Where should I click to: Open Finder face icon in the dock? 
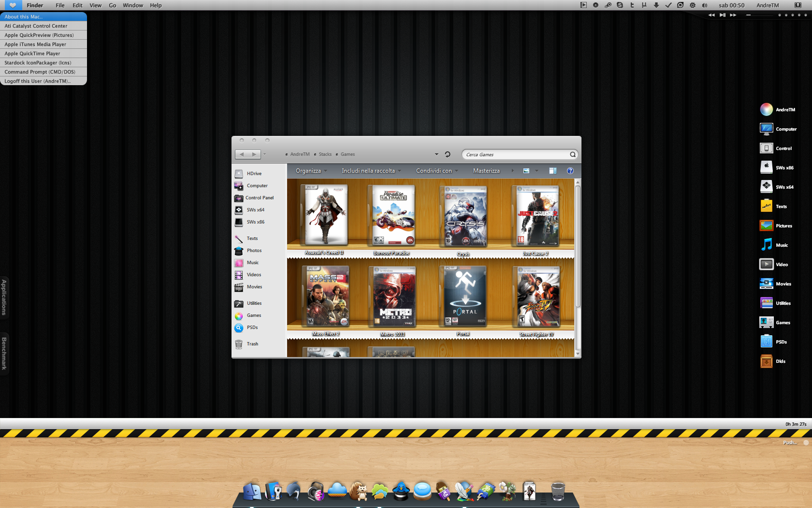click(x=252, y=491)
